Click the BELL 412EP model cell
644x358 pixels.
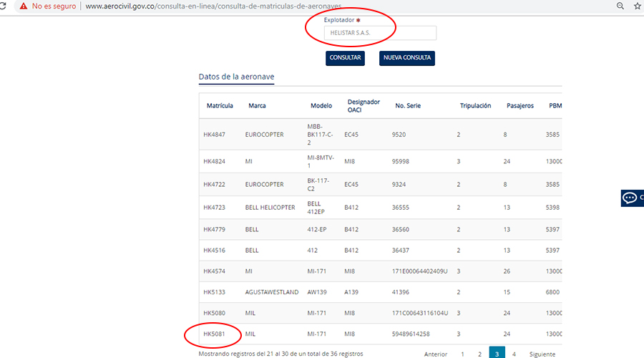coord(316,208)
